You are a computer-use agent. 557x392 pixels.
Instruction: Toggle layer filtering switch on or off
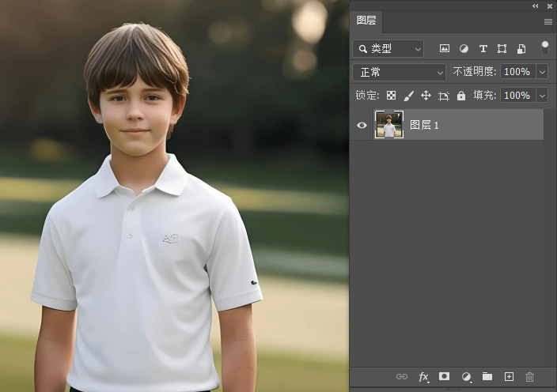(x=544, y=48)
